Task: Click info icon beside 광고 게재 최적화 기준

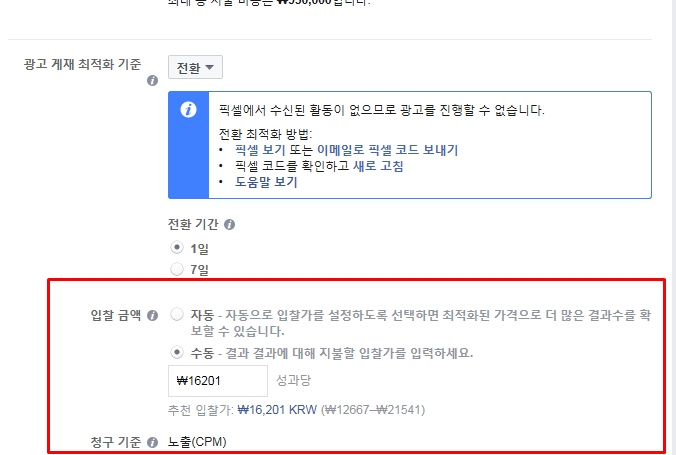Action: tap(152, 81)
